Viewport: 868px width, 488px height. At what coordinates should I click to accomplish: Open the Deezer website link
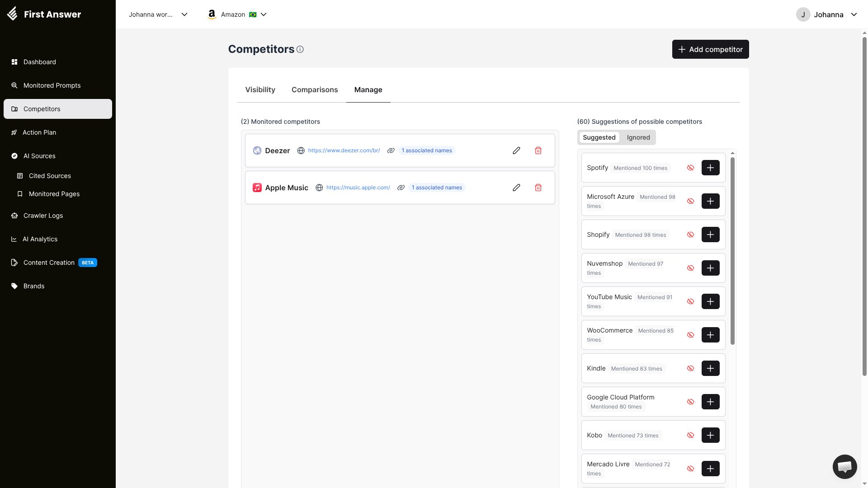(x=344, y=150)
